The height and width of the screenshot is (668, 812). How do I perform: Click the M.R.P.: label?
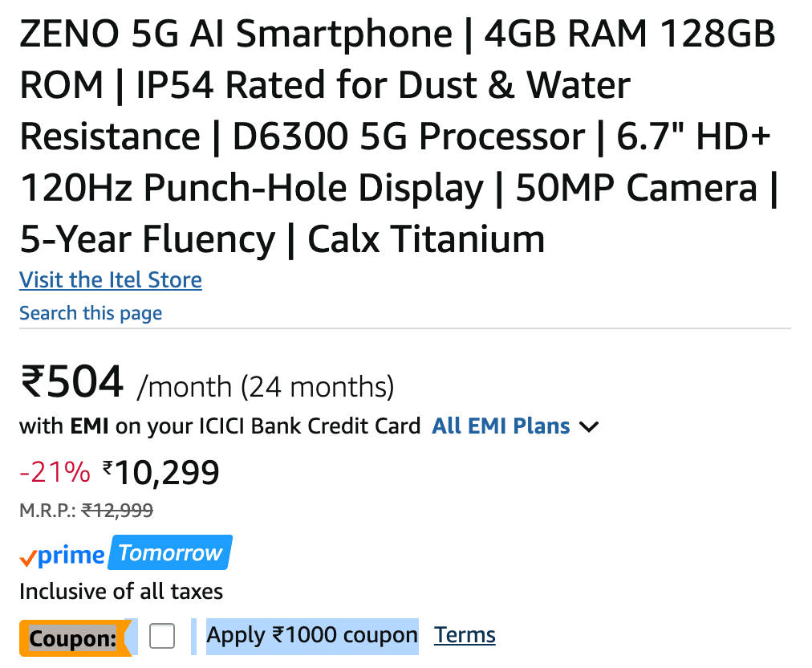47,511
